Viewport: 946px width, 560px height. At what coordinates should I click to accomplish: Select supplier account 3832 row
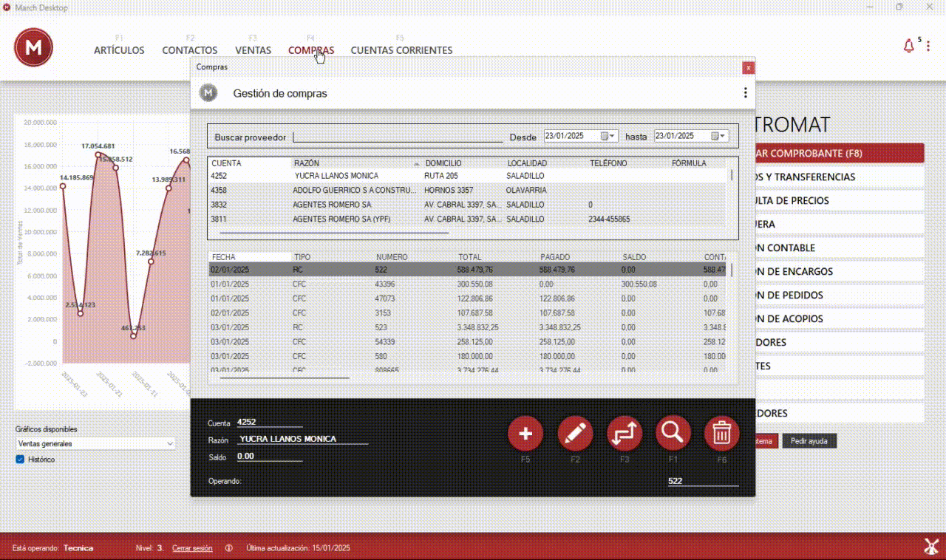[x=467, y=205]
